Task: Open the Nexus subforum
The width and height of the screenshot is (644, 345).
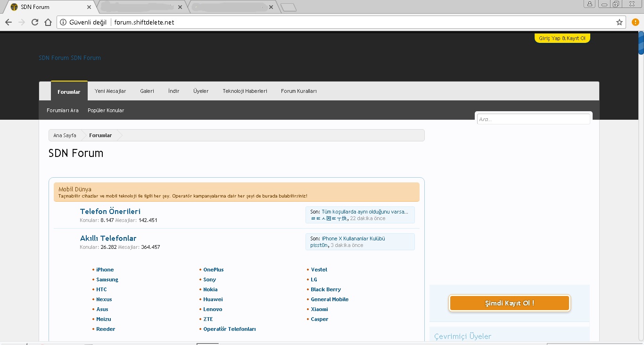Action: (104, 299)
